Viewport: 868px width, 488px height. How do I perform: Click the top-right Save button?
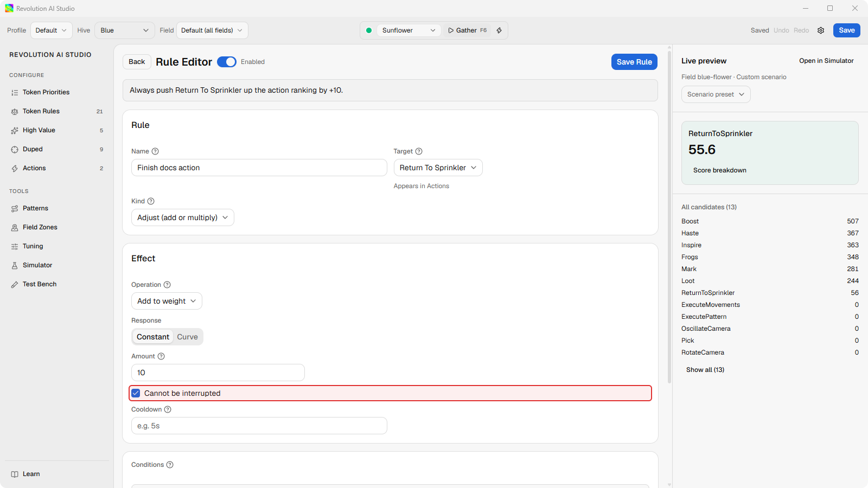click(846, 30)
